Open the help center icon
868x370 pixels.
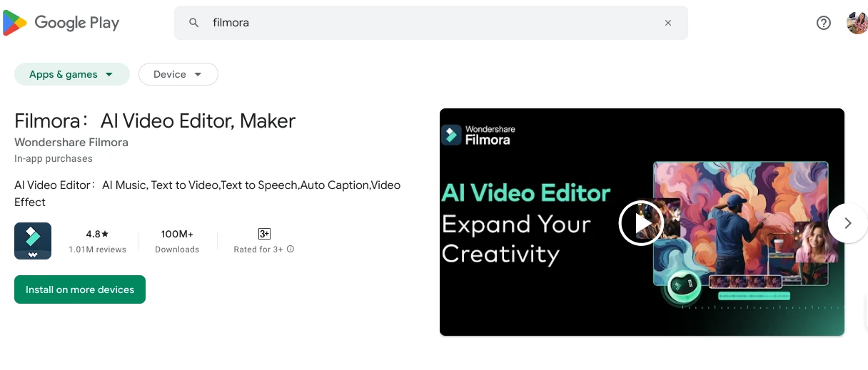pyautogui.click(x=824, y=23)
